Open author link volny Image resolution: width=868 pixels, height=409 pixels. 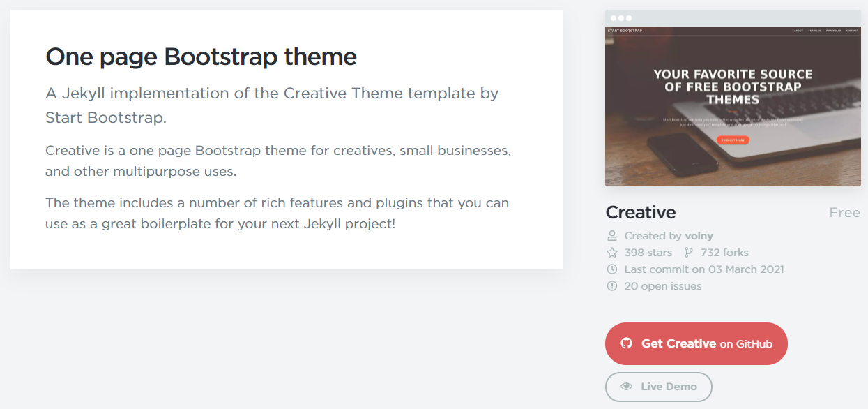[699, 236]
